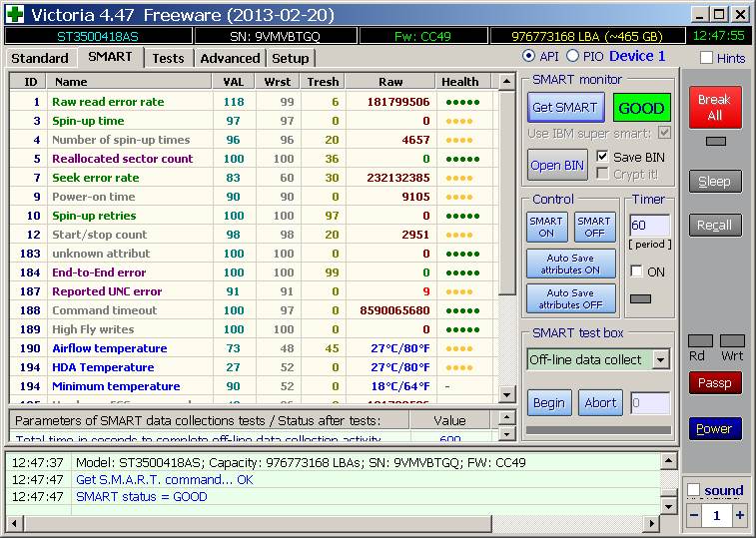Click the SMART test box number field

pos(650,403)
